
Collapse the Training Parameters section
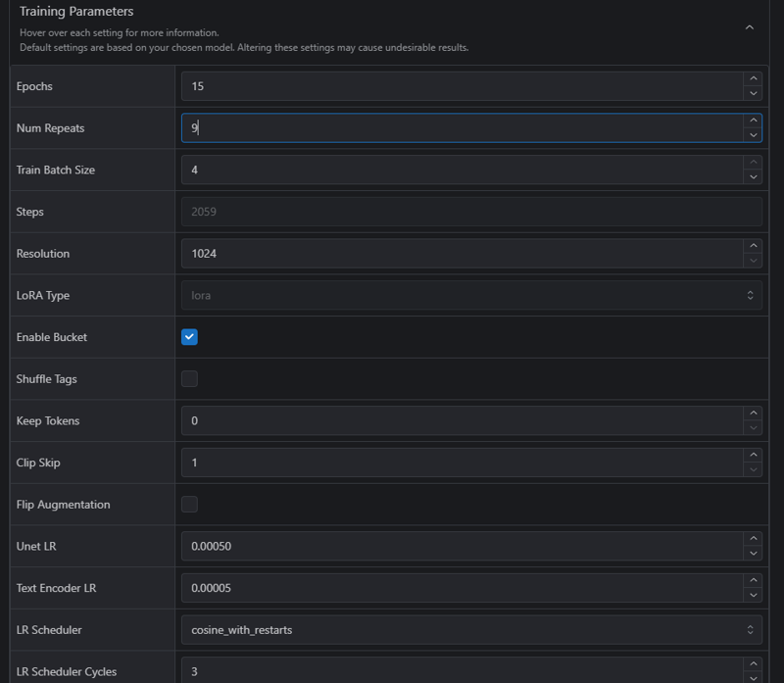tap(750, 27)
